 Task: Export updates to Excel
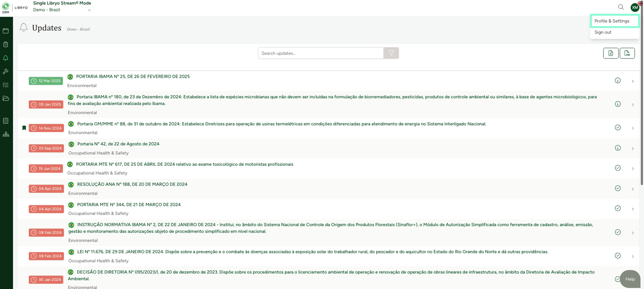tap(611, 53)
